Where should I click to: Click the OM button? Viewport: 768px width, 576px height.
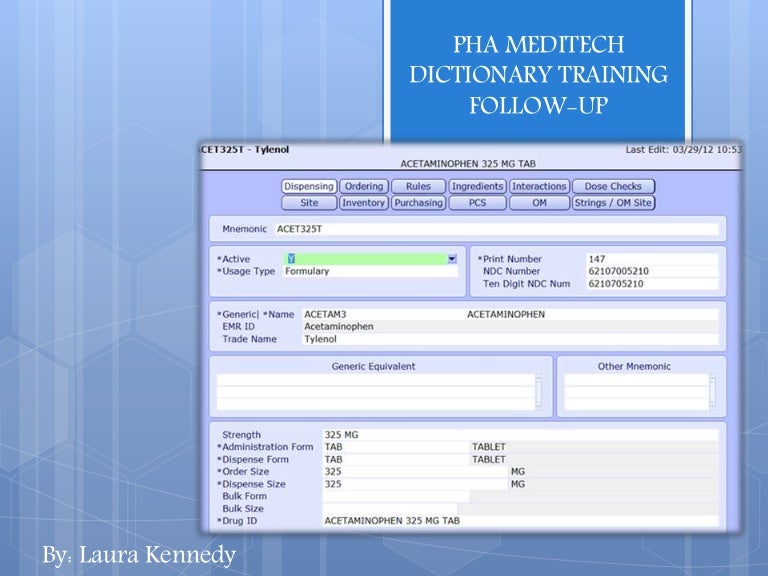pyautogui.click(x=539, y=203)
